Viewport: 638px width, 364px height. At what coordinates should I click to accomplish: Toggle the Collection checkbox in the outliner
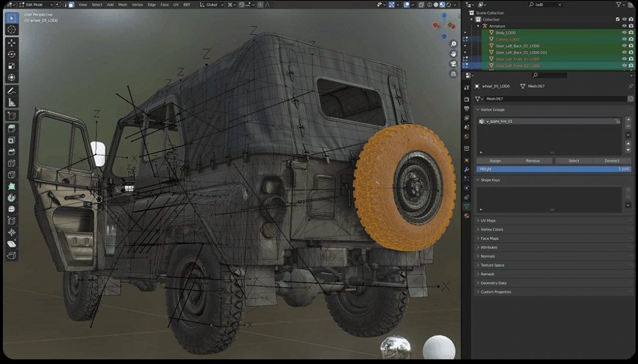(617, 18)
